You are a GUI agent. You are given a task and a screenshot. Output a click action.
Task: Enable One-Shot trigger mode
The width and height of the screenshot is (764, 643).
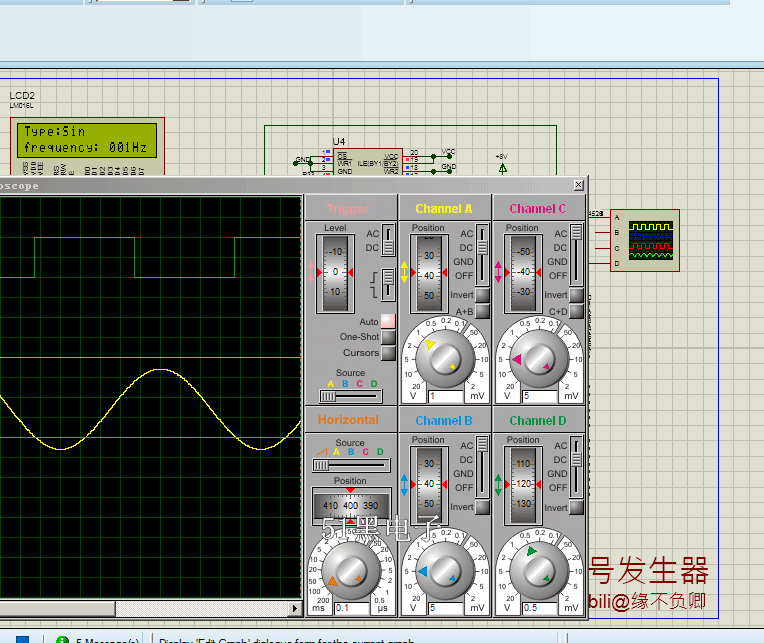tap(388, 337)
